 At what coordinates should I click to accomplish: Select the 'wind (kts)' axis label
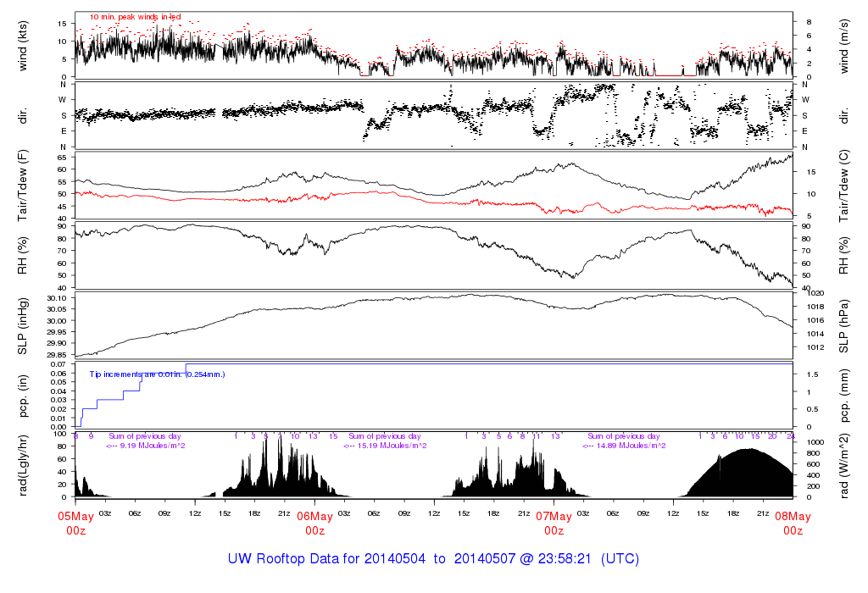23,46
